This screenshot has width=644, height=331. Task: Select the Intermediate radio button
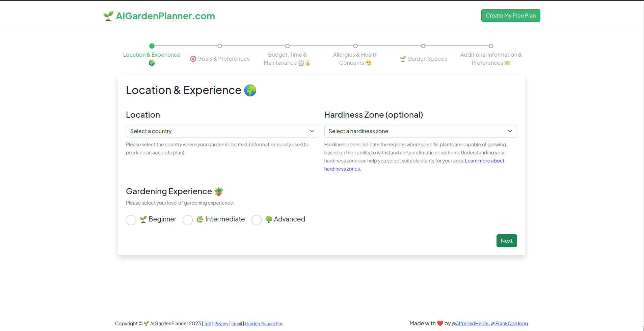point(188,220)
